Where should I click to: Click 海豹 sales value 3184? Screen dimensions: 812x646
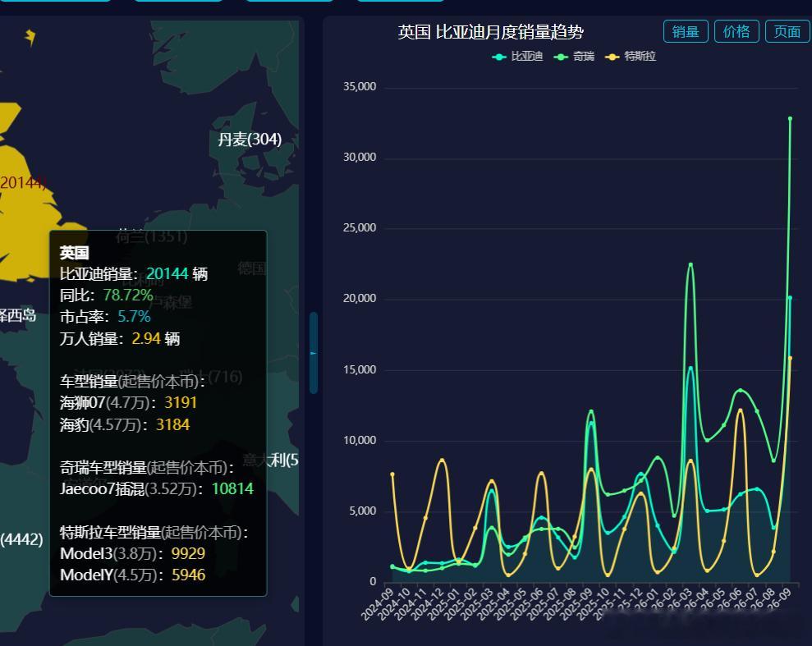(x=173, y=424)
